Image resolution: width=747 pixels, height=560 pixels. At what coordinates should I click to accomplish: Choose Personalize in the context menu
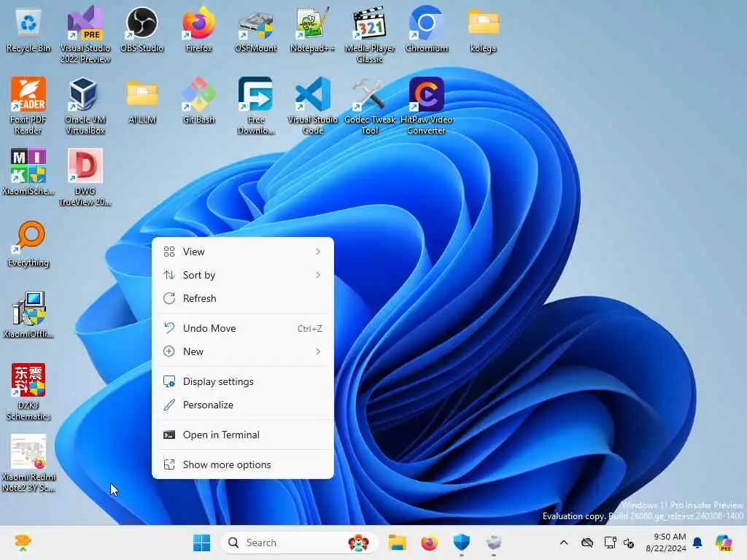pos(242,405)
